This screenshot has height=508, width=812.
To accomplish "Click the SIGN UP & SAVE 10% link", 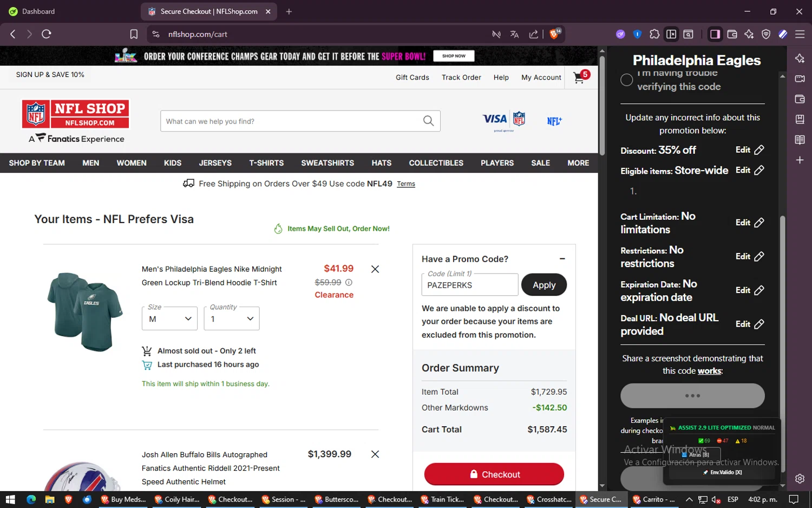I will point(50,75).
